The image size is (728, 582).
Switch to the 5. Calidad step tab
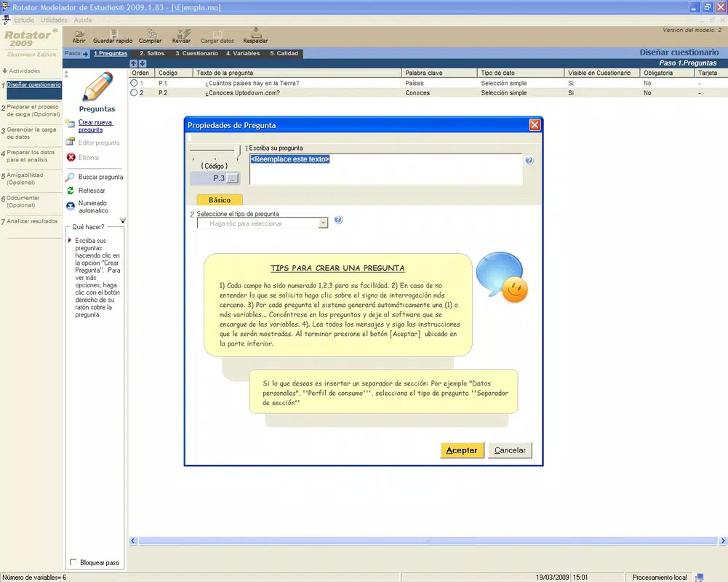(284, 53)
